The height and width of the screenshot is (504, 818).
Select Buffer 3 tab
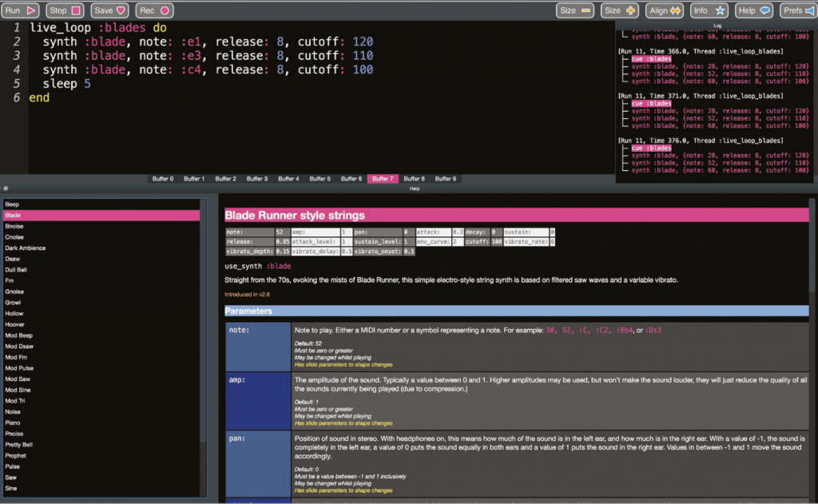click(x=256, y=179)
